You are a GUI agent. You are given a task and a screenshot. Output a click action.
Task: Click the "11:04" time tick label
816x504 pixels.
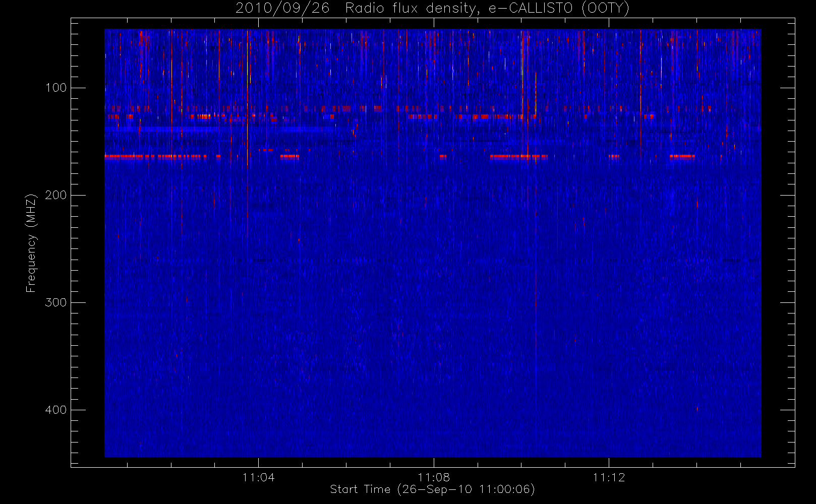coord(259,477)
